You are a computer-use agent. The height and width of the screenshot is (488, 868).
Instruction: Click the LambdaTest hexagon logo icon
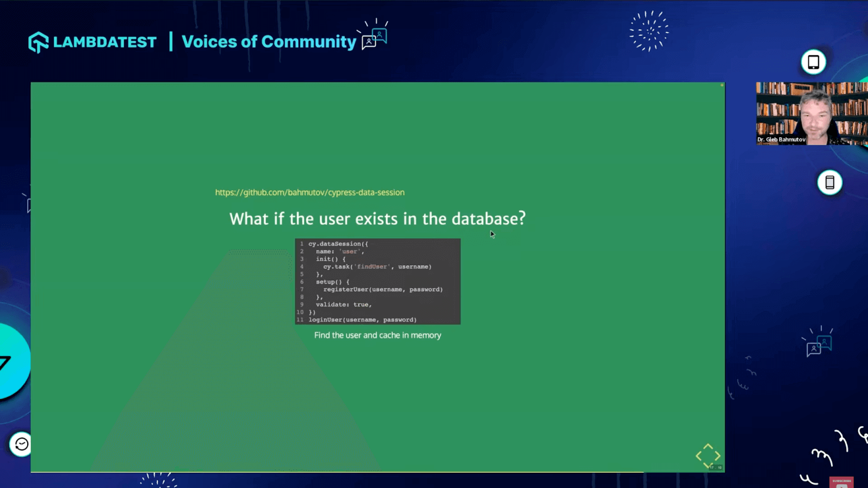click(38, 41)
